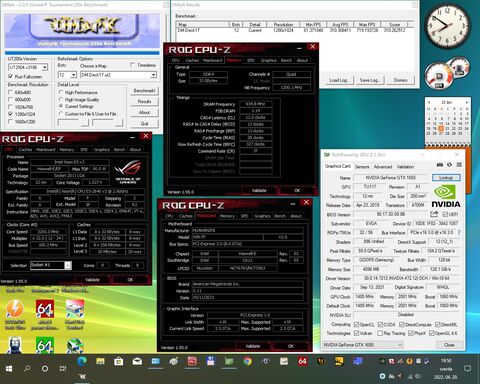Open the Choose a Map dropdown
The image size is (480, 384).
153,75
